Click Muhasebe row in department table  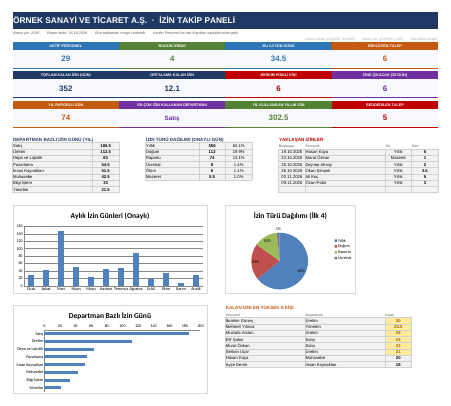pyautogui.click(x=66, y=177)
